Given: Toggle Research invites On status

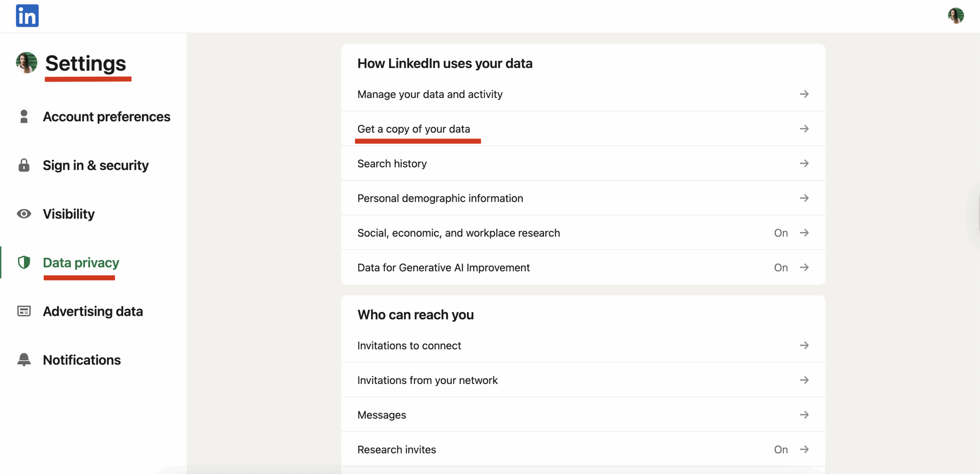Looking at the screenshot, I should tap(781, 449).
